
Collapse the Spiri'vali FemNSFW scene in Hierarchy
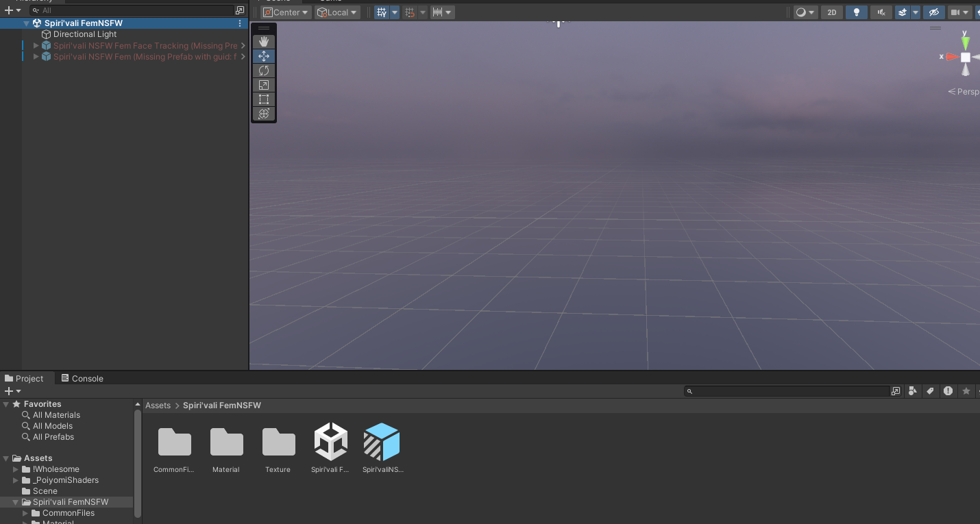27,23
